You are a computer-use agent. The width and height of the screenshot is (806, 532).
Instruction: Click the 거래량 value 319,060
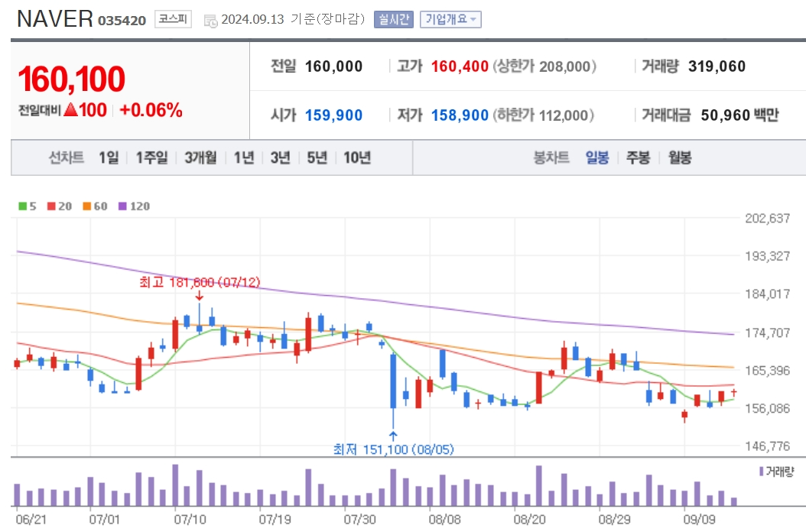click(x=717, y=66)
